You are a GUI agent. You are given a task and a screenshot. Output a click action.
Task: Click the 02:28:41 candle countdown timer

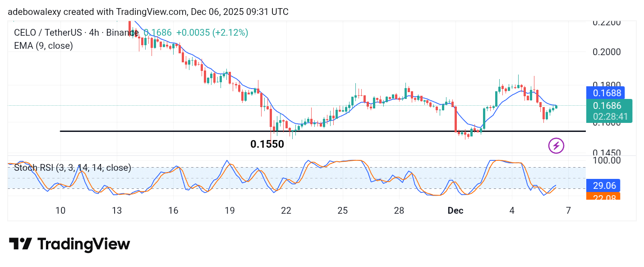click(x=610, y=117)
